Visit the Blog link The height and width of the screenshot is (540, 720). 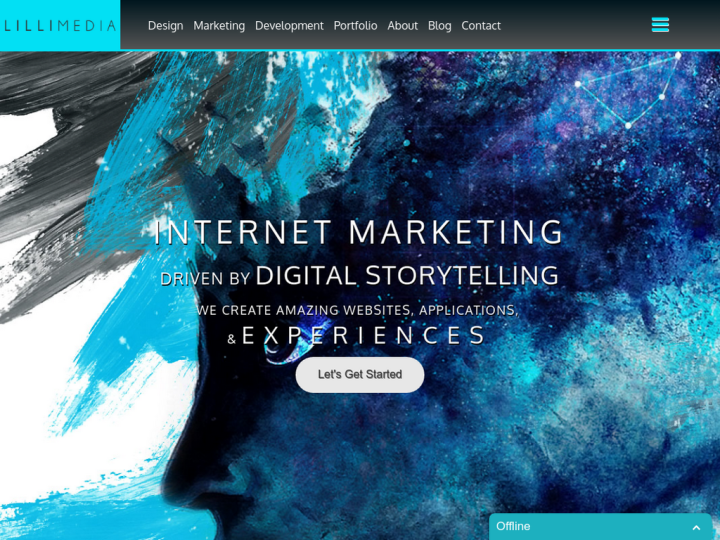pos(439,26)
